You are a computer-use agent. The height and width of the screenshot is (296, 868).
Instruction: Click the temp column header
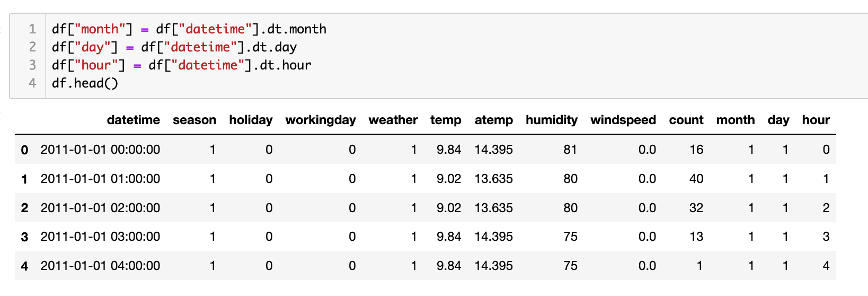click(445, 120)
